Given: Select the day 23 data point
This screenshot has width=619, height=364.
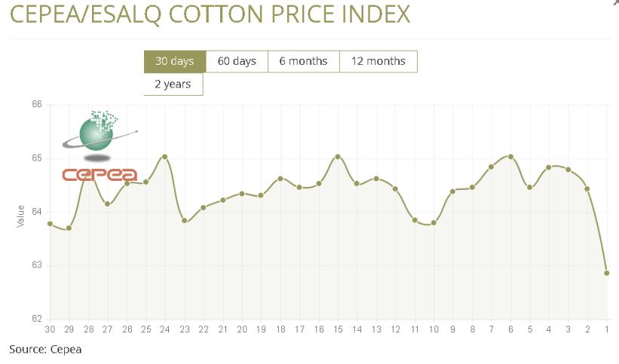Looking at the screenshot, I should click(x=184, y=220).
